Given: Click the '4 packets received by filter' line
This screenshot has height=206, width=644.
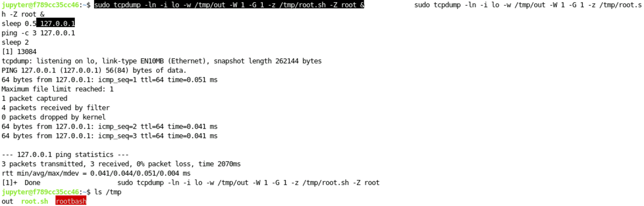Looking at the screenshot, I should 56,108.
